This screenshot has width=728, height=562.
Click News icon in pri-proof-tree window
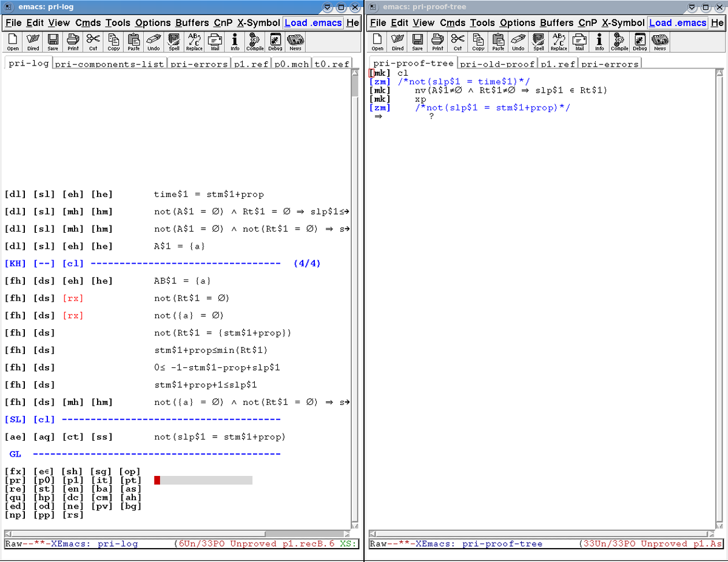pyautogui.click(x=660, y=41)
